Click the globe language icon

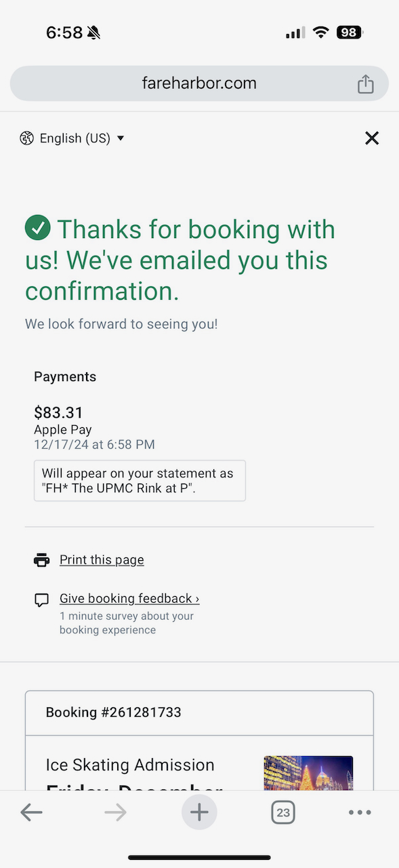(x=26, y=138)
